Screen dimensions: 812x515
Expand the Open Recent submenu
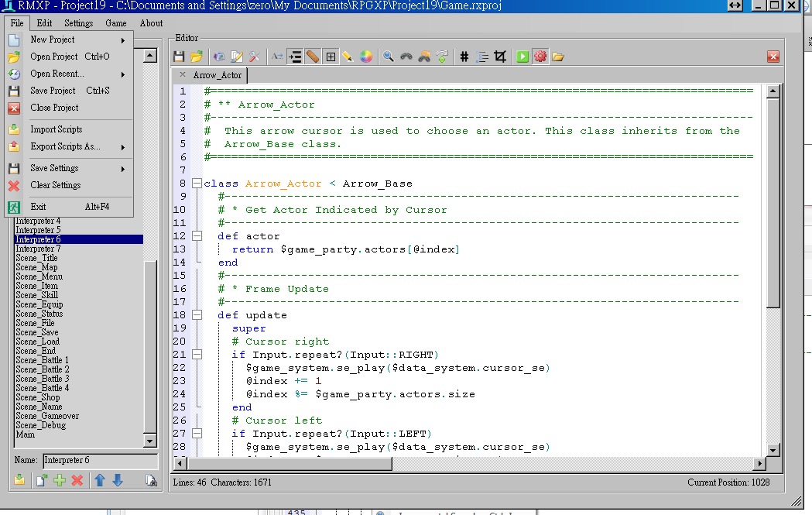point(70,74)
